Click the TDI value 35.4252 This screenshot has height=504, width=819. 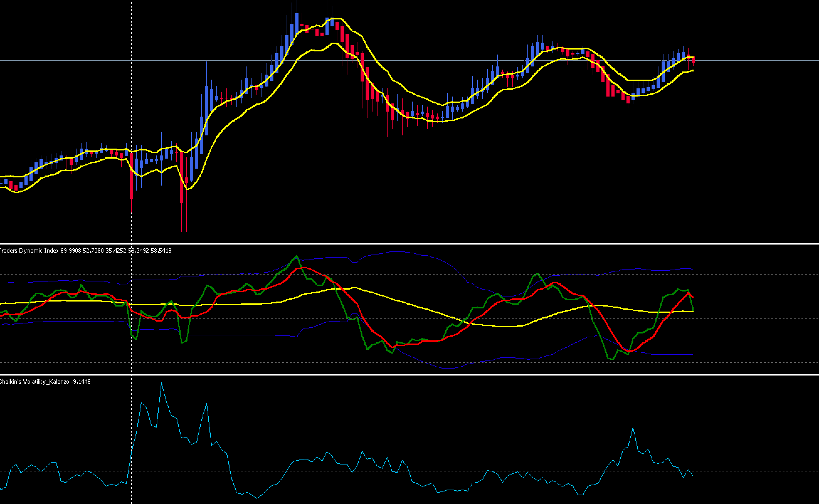point(116,250)
